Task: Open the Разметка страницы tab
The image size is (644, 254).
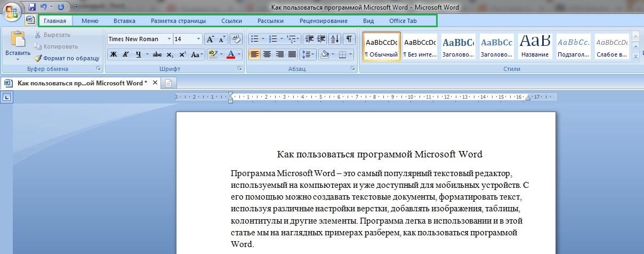Action: (x=178, y=21)
